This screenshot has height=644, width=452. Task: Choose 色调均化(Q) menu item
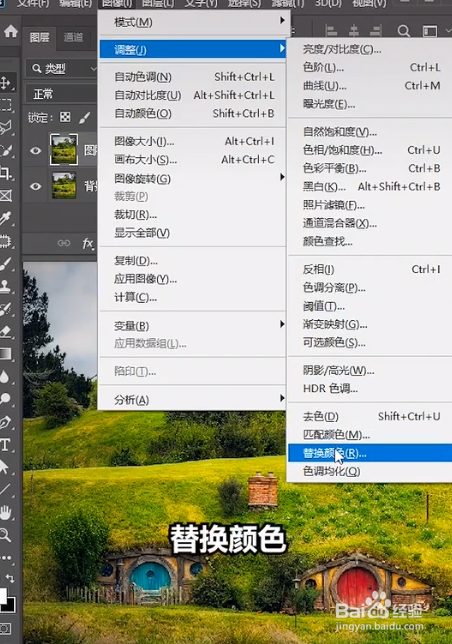(x=370, y=471)
